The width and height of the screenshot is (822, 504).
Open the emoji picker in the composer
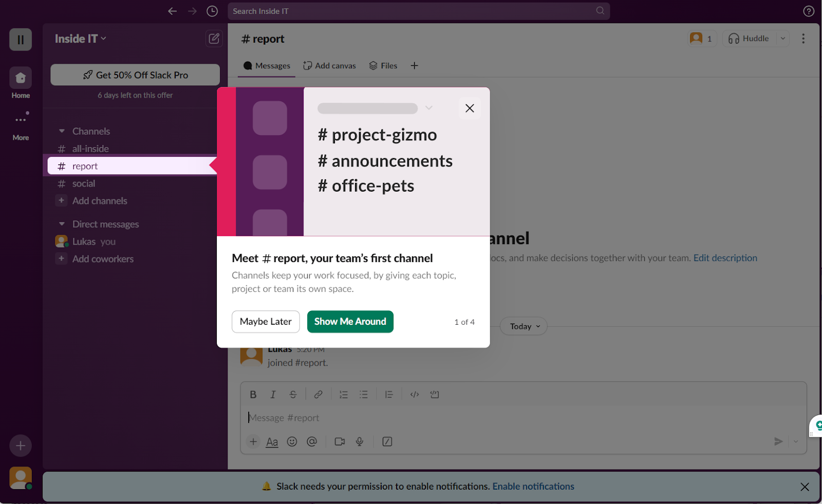coord(292,441)
